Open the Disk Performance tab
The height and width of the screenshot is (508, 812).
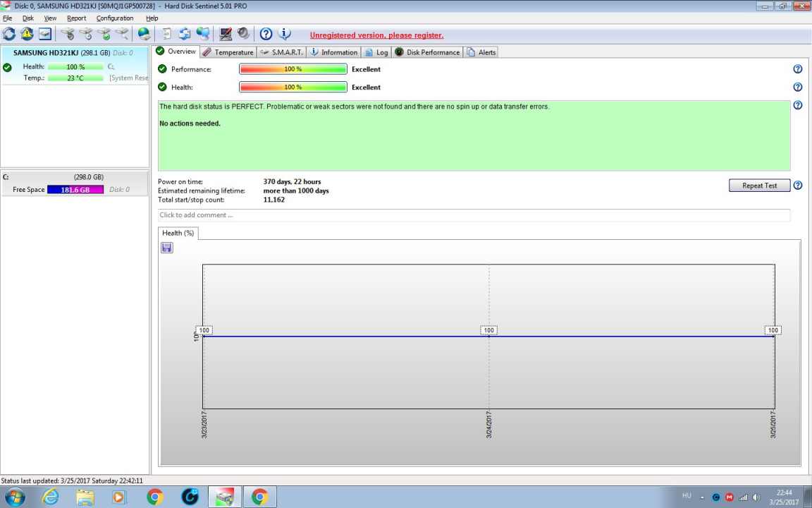427,52
